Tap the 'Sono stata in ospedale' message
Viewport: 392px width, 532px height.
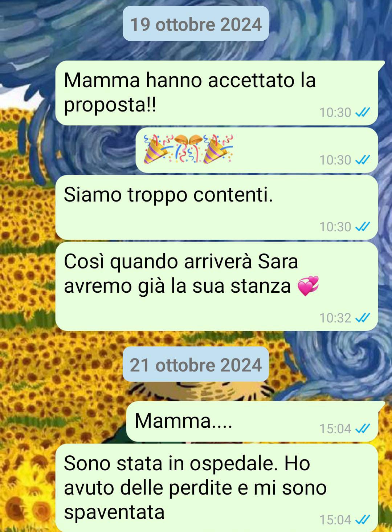coord(217,488)
